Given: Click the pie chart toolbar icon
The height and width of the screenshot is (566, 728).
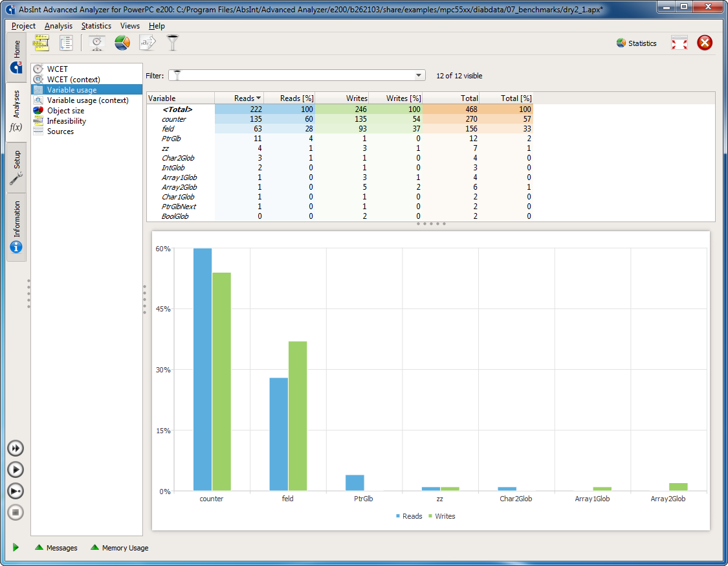Looking at the screenshot, I should tap(122, 43).
